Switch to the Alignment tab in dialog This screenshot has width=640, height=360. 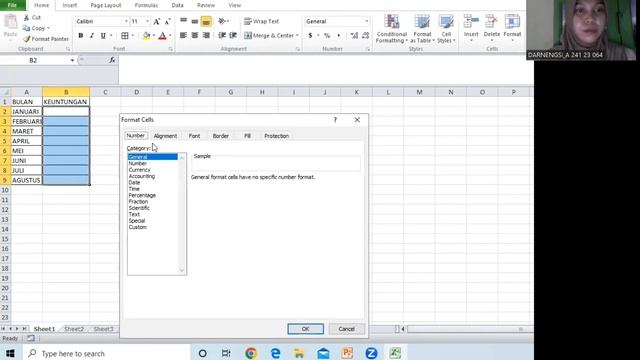pyautogui.click(x=165, y=136)
